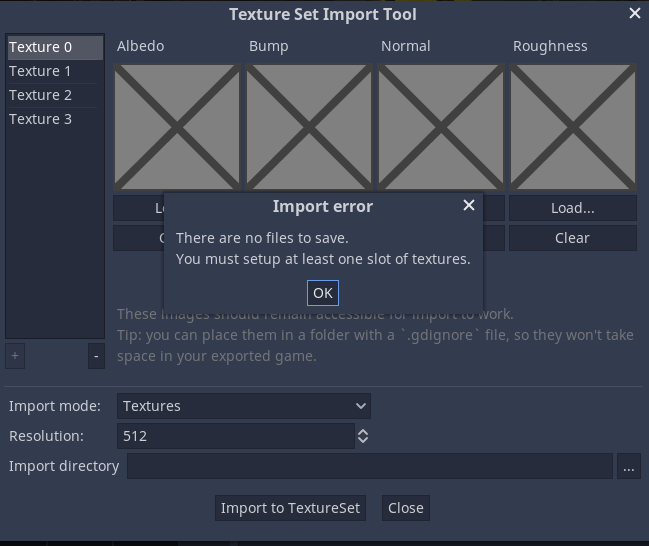Click the Roughness empty texture preview
649x546 pixels.
pyautogui.click(x=573, y=127)
